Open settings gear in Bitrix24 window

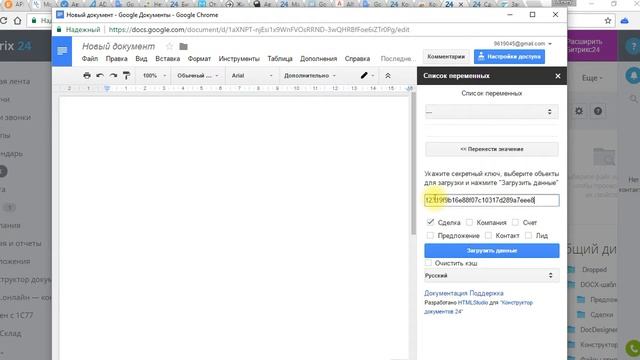tap(579, 111)
